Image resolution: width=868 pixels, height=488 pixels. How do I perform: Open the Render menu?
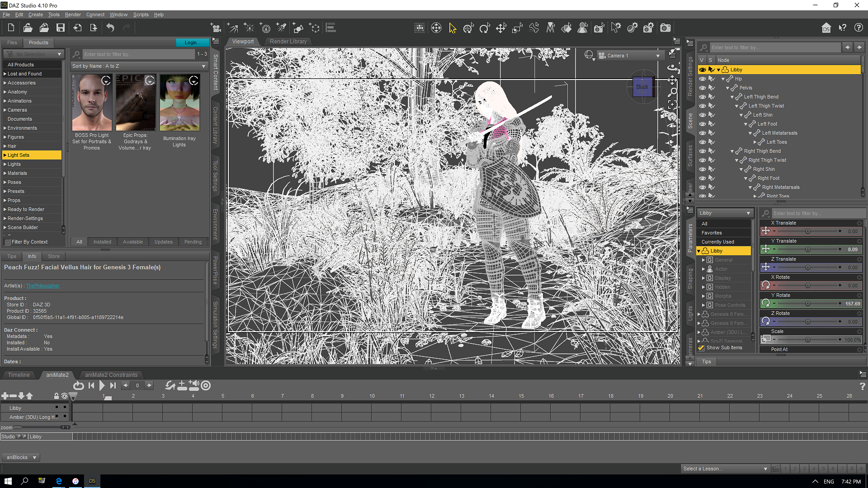pyautogui.click(x=73, y=14)
